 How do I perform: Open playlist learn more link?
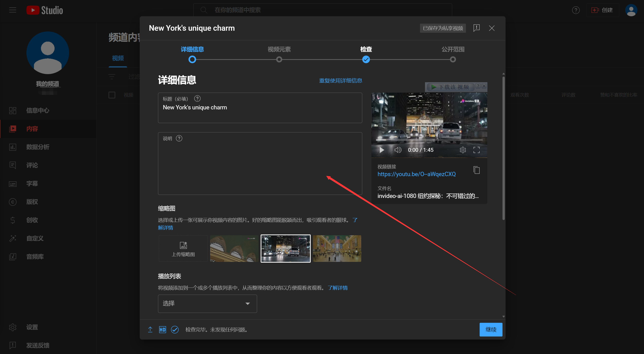point(338,288)
